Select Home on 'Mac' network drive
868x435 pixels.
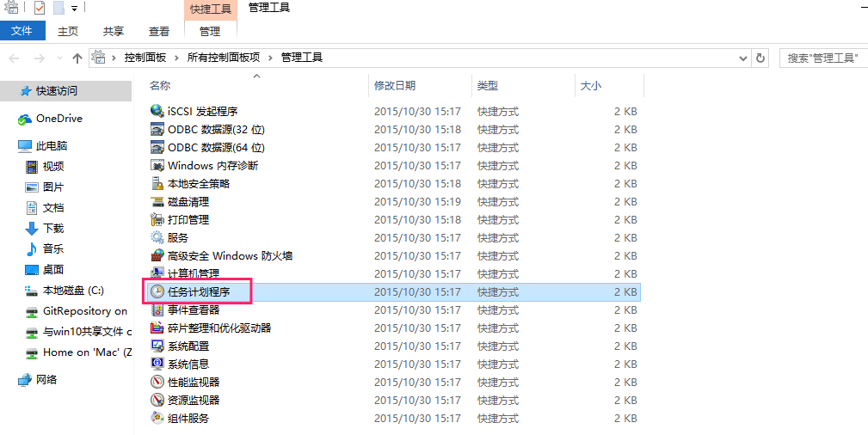88,352
